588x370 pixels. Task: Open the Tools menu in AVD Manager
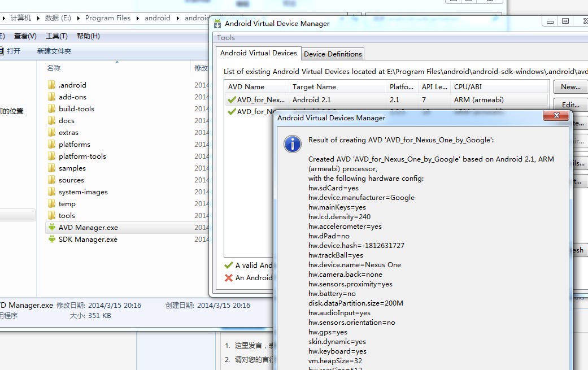click(226, 38)
